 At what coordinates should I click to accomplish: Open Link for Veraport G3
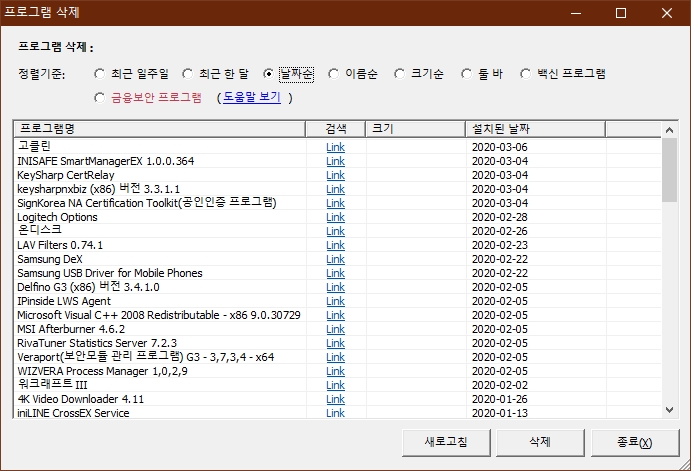[335, 357]
